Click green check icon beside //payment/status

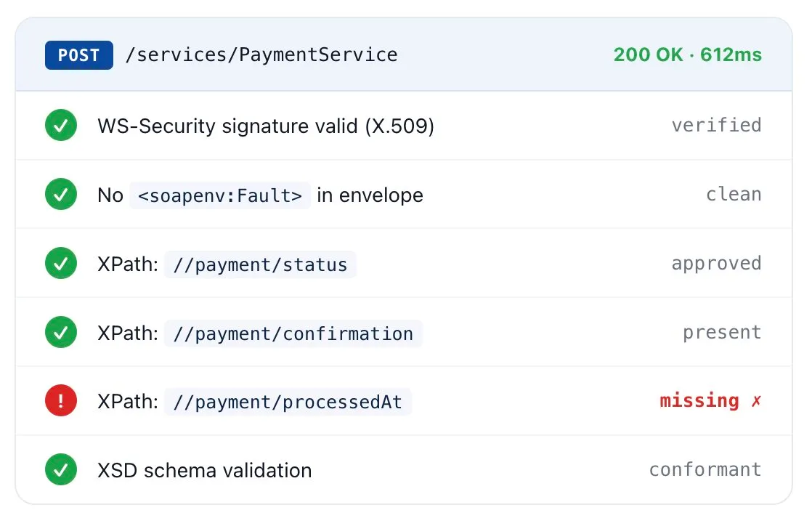61,263
